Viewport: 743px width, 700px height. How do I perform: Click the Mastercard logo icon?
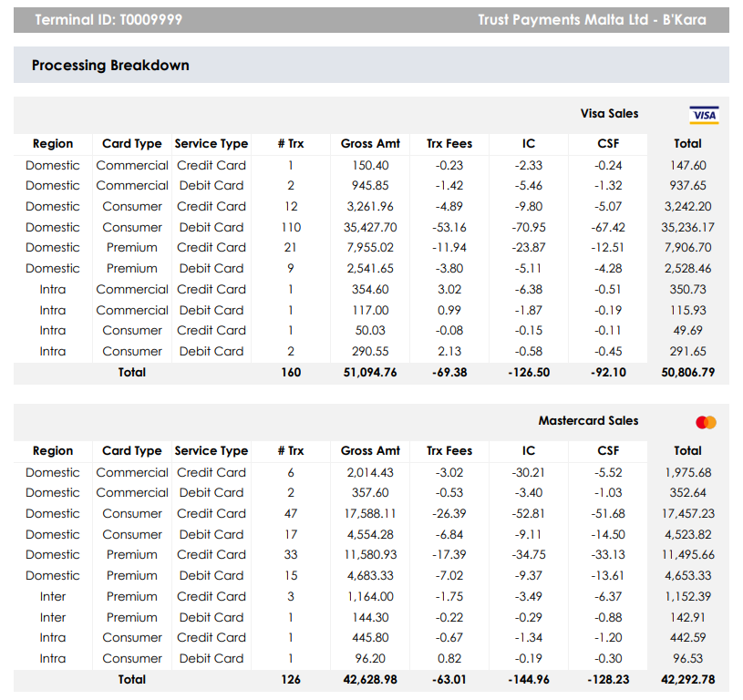706,422
